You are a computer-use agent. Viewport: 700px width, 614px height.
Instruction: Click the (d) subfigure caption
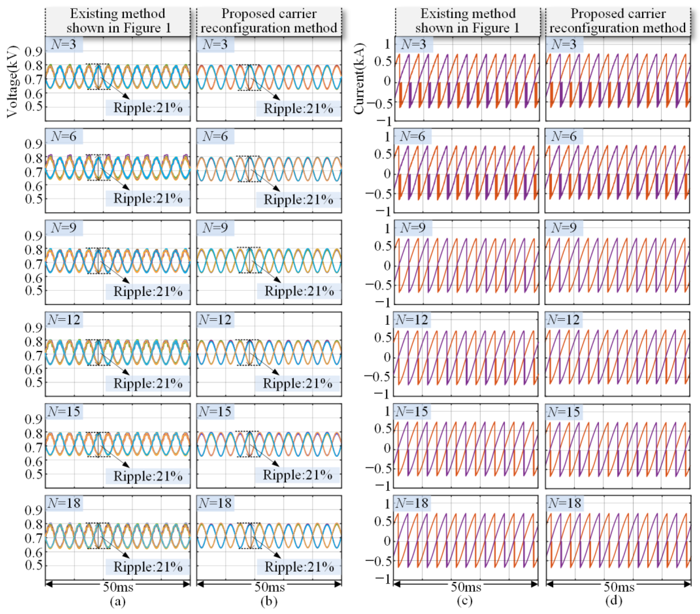[x=613, y=601]
